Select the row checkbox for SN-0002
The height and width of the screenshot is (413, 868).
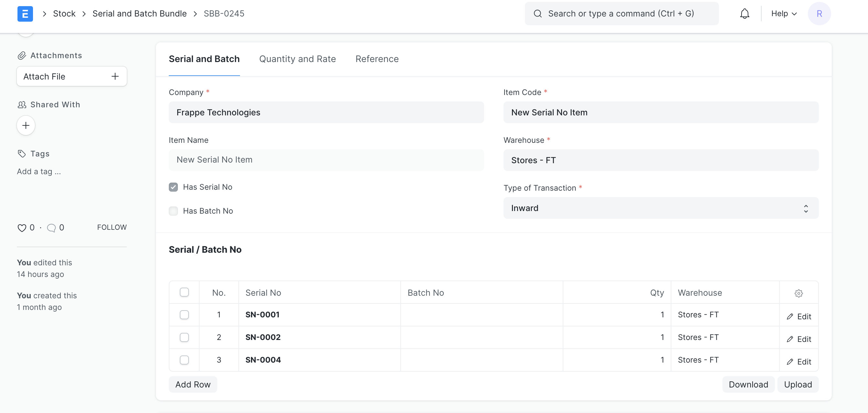tap(184, 337)
